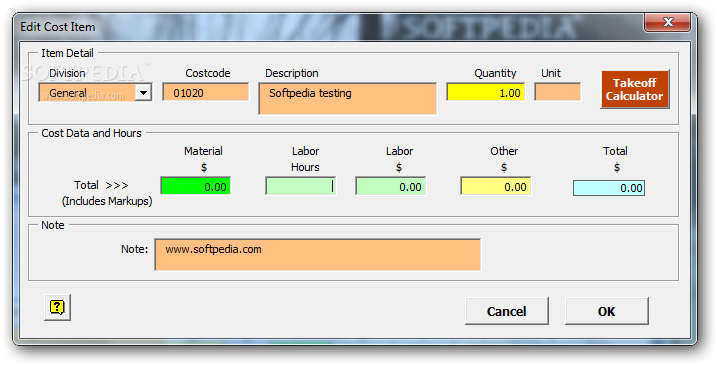718x366 pixels.
Task: Click the yellow Quantity field
Action: click(x=486, y=93)
